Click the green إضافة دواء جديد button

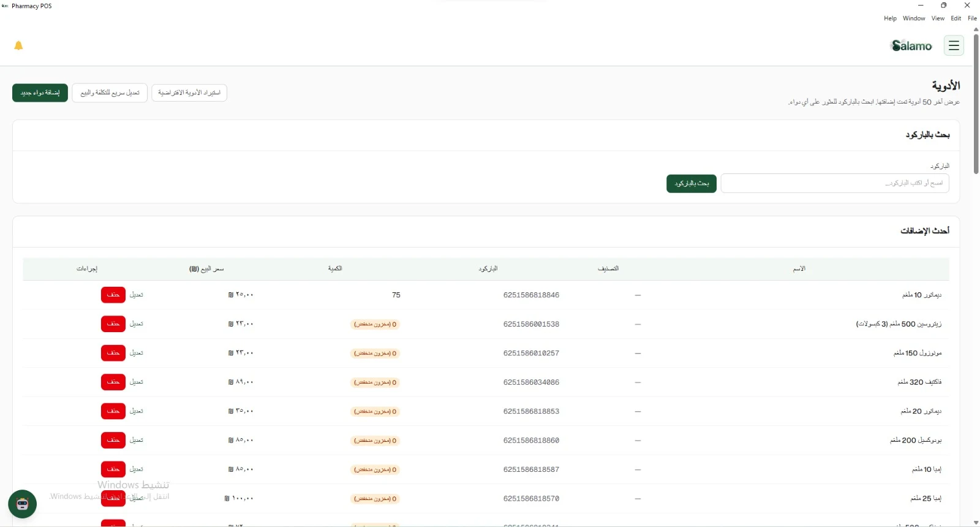[x=40, y=93]
